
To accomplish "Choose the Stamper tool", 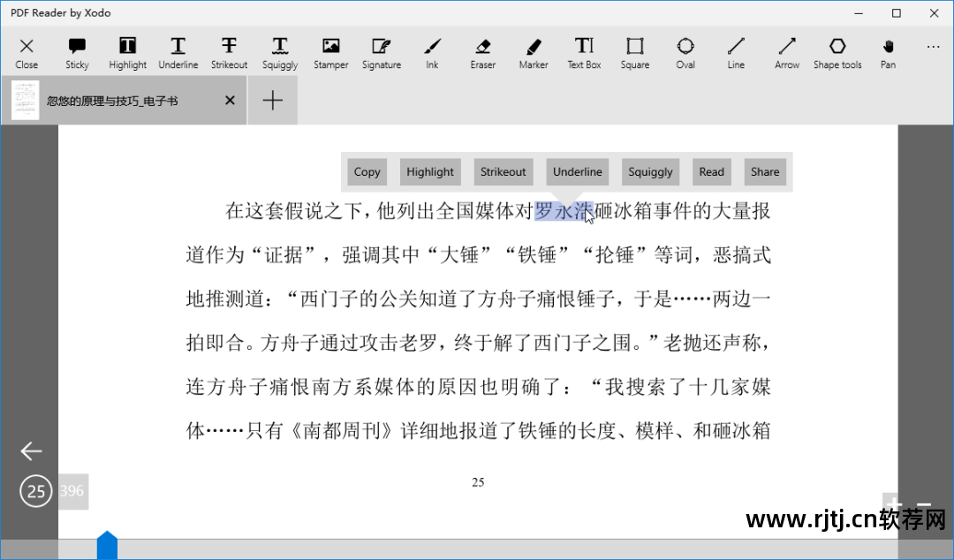I will pos(331,54).
